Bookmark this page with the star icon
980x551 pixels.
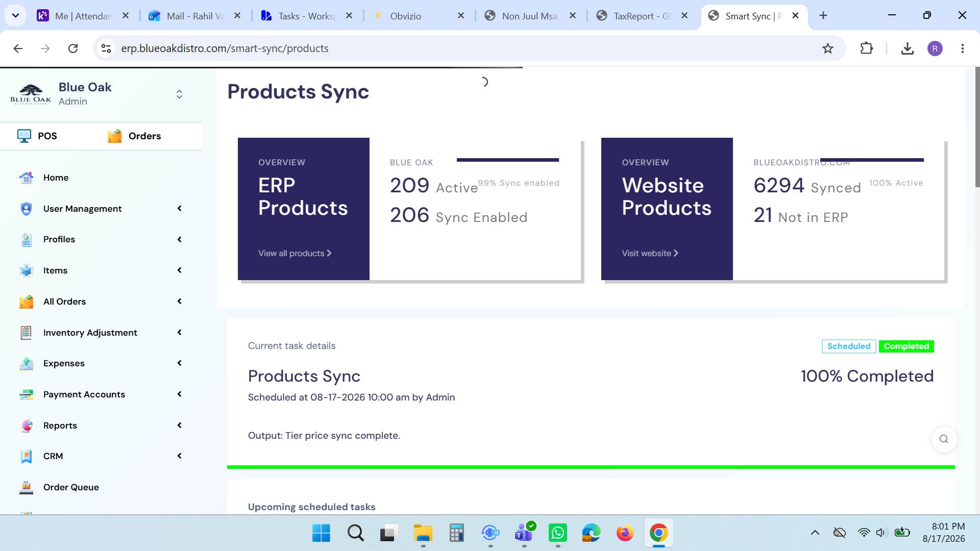pyautogui.click(x=827, y=48)
